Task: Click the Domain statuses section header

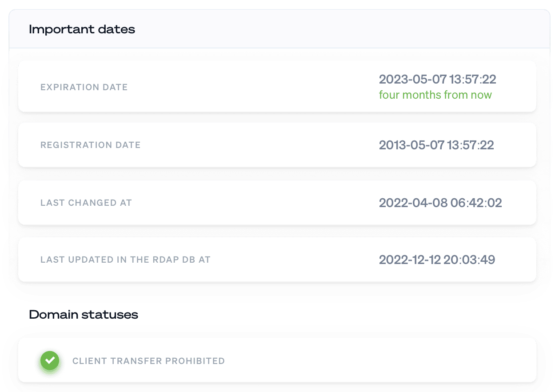Action: [x=83, y=314]
